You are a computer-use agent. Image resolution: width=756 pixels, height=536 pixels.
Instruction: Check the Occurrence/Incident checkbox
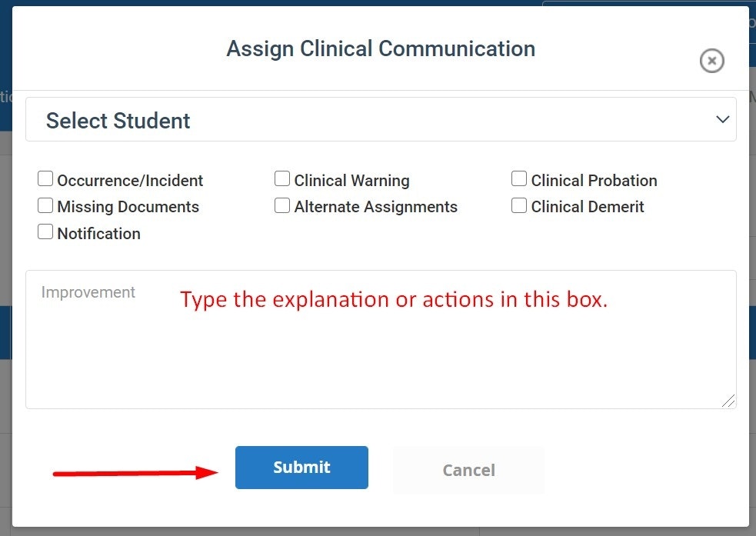coord(45,179)
